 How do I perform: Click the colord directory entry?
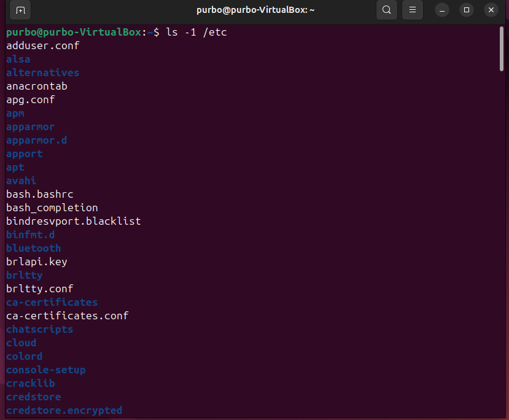click(25, 356)
